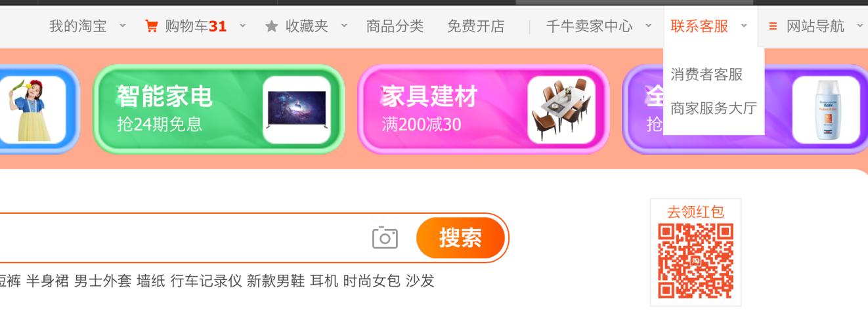Click the shopping cart icon

point(152,26)
